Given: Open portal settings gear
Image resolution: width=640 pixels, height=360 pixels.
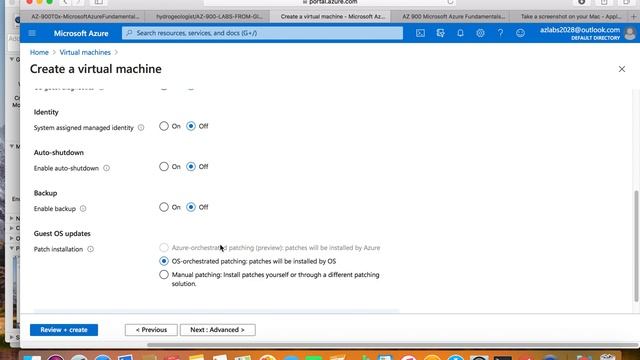Looking at the screenshot, I should [480, 33].
